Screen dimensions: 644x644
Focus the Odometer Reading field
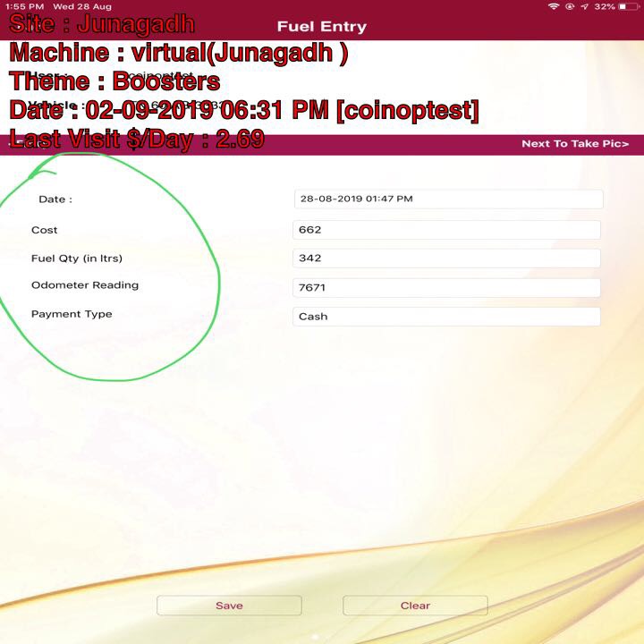446,288
